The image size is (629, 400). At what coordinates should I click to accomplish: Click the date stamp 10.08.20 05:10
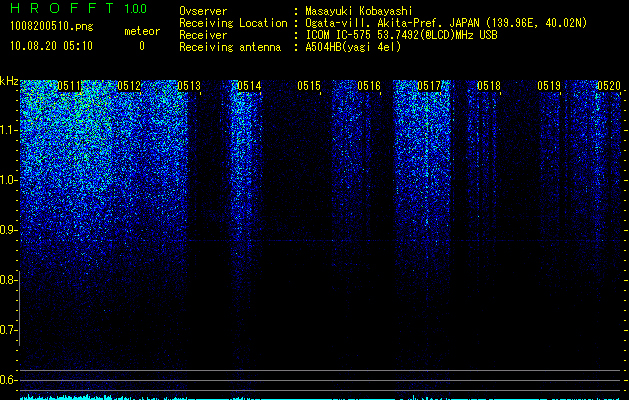tap(51, 46)
